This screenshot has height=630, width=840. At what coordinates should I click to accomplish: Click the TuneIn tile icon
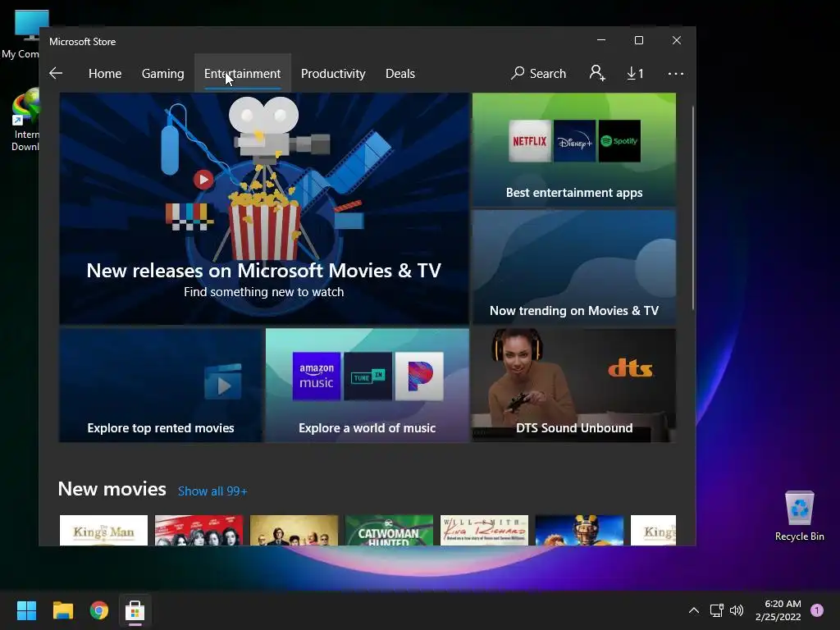pyautogui.click(x=367, y=376)
